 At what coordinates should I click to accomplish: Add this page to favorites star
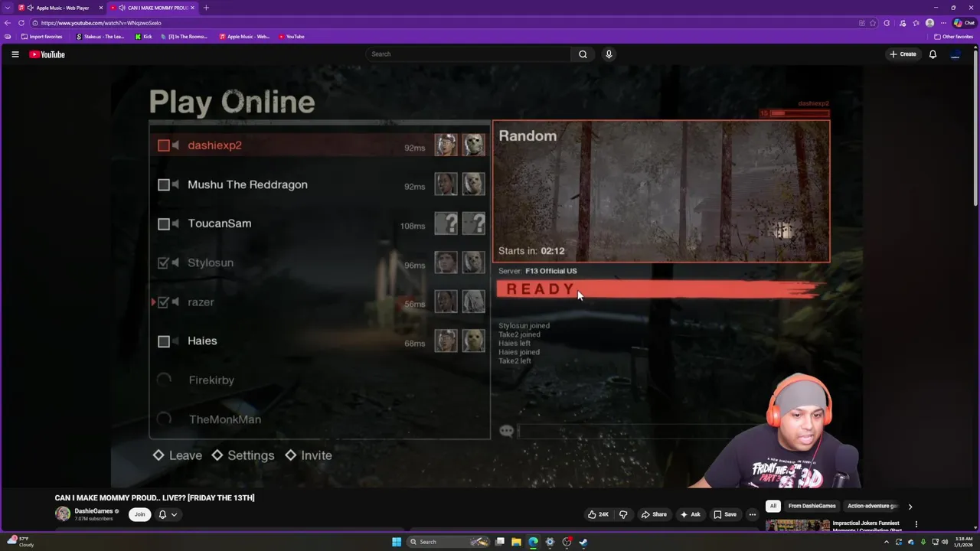pos(873,23)
